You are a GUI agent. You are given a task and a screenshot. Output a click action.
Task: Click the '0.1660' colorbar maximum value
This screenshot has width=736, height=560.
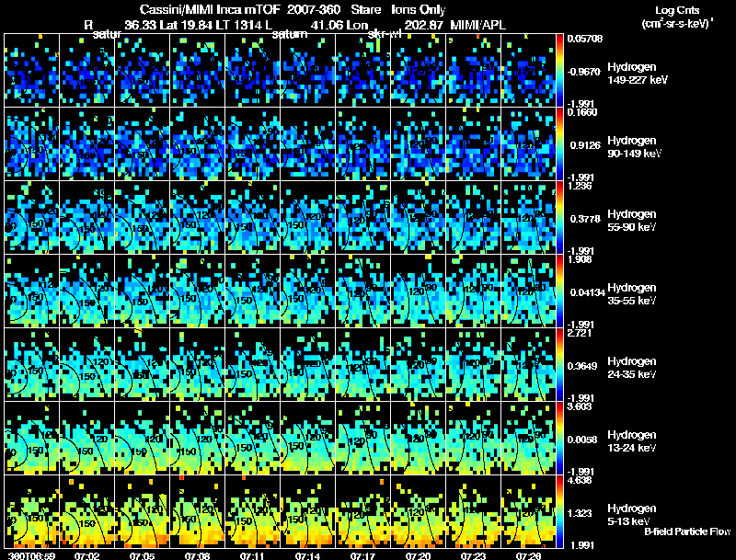pyautogui.click(x=582, y=112)
